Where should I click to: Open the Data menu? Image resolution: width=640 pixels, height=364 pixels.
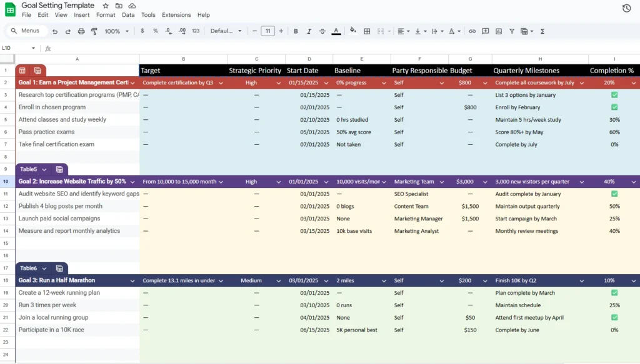click(x=129, y=15)
